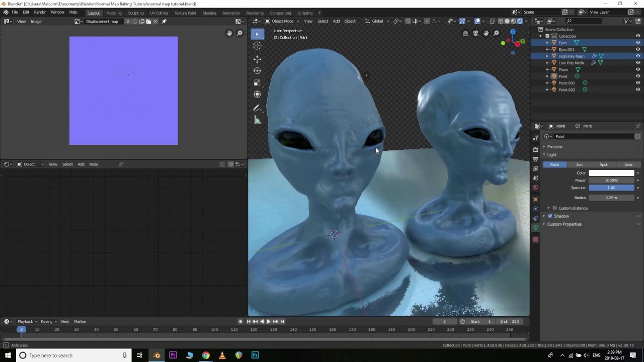This screenshot has width=644, height=362.
Task: Open the Render menu
Action: tap(40, 12)
